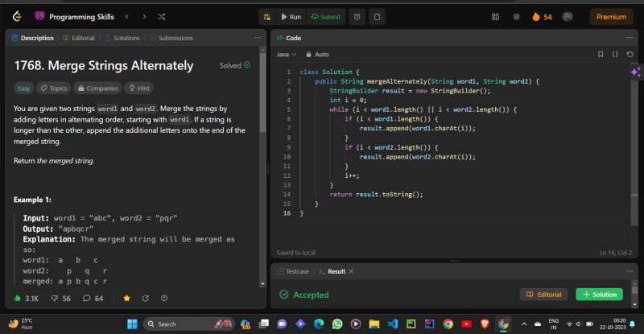Open File Explorer from the taskbar
Viewport: 644px width, 334px height.
tap(374, 324)
